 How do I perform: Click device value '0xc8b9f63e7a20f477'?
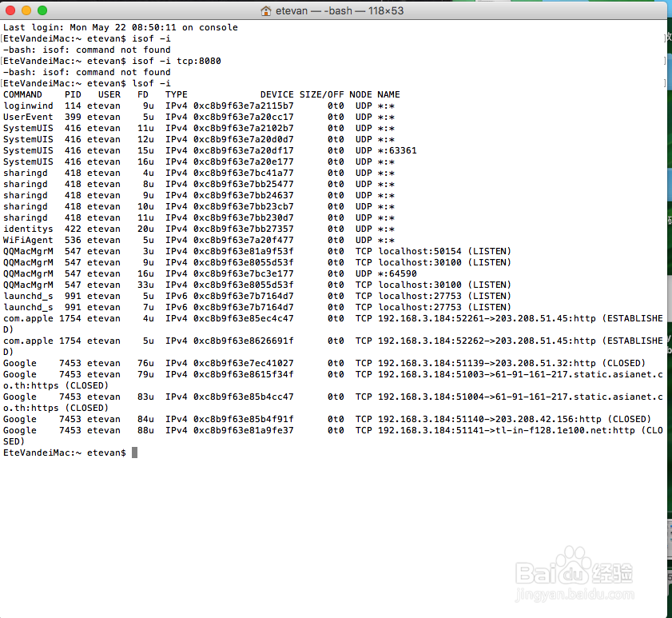[244, 240]
